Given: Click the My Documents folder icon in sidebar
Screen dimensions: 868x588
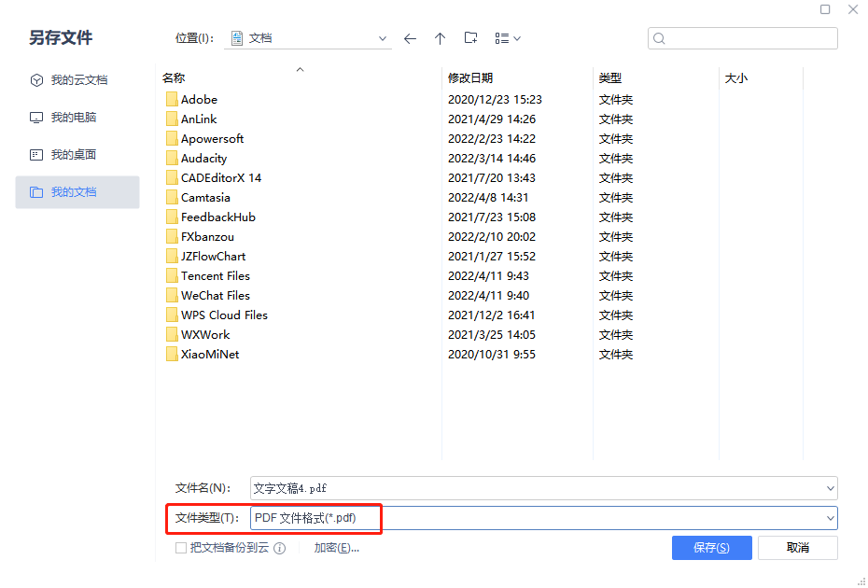Looking at the screenshot, I should [36, 192].
